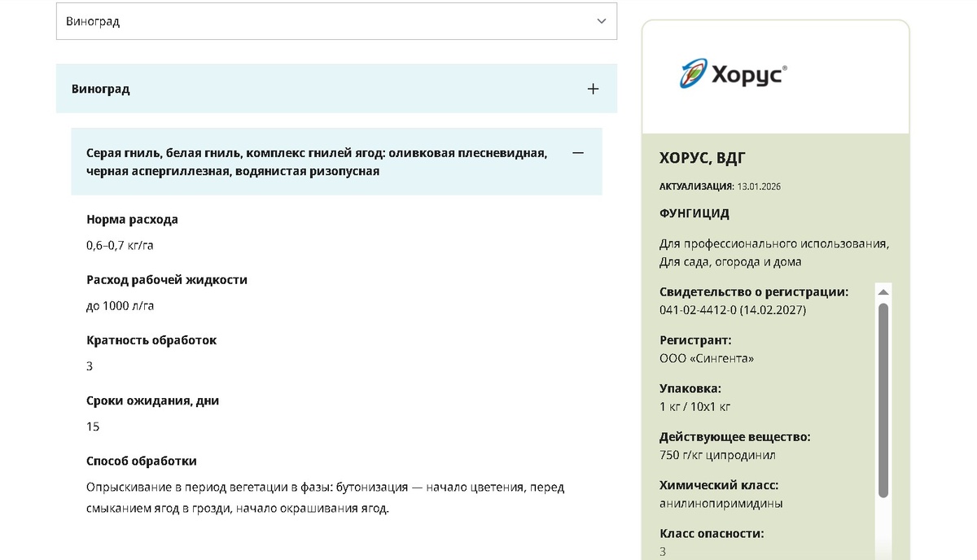The width and height of the screenshot is (977, 560).
Task: Click the 0,6–0,7 кг/га value
Action: click(x=120, y=245)
